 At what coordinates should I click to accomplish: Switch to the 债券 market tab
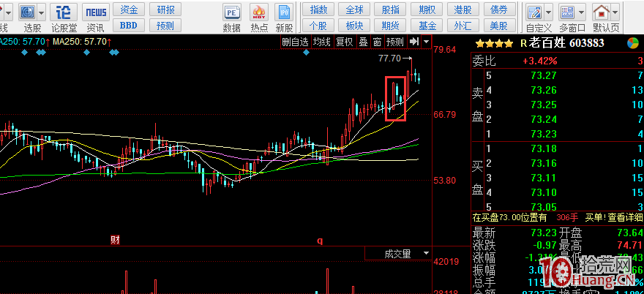click(x=499, y=10)
